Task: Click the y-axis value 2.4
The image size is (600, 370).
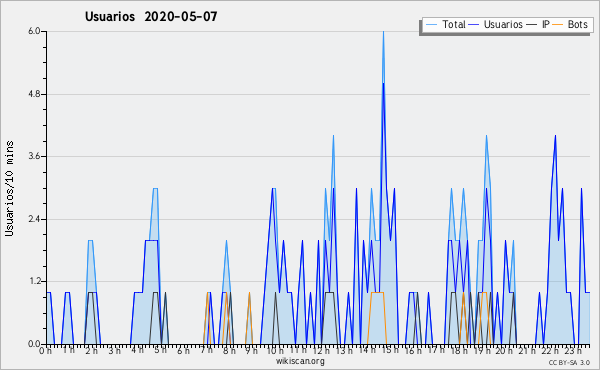Action: point(34,219)
